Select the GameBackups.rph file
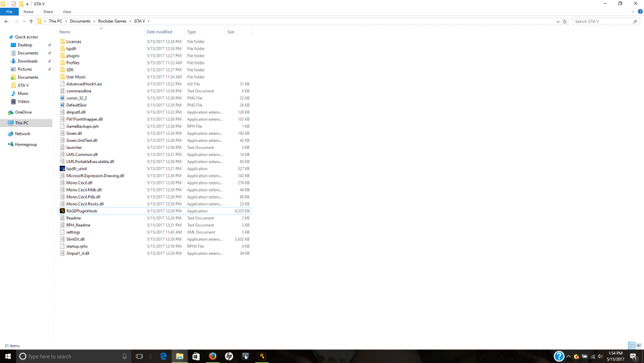Screen dimensions: 644x363 (x=82, y=126)
